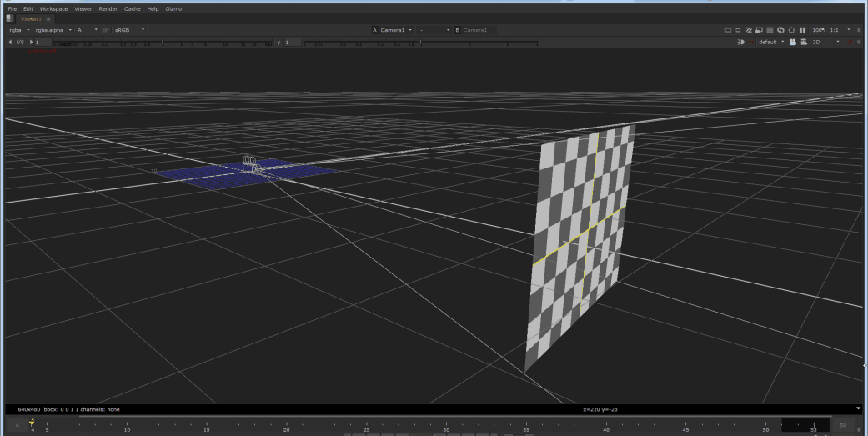Image resolution: width=868 pixels, height=436 pixels.
Task: Toggle the IP input process button
Action: point(107,30)
